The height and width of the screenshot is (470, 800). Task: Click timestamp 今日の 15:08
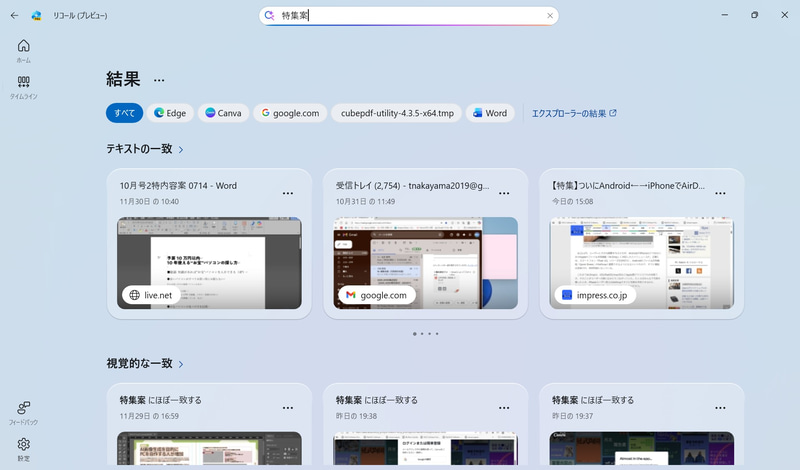coord(572,202)
